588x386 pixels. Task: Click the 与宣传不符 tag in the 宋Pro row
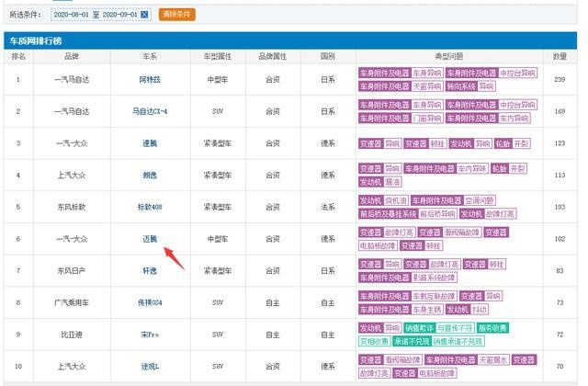click(x=456, y=328)
